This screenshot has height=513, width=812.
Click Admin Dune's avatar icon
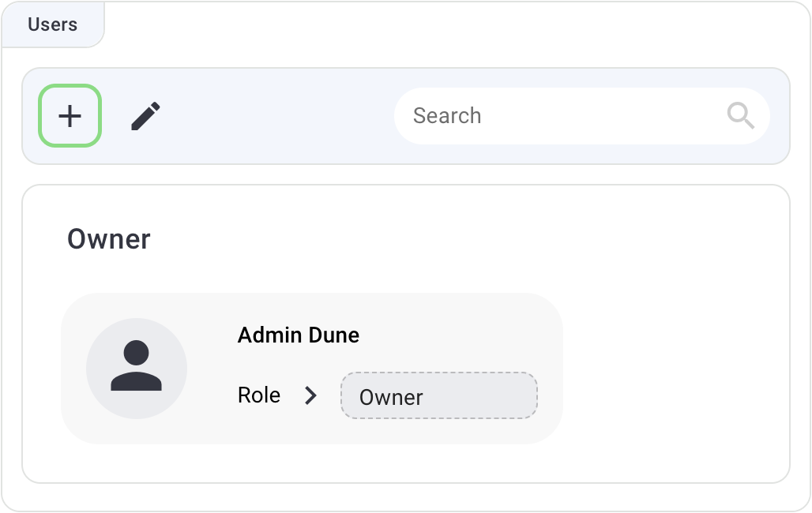click(137, 369)
